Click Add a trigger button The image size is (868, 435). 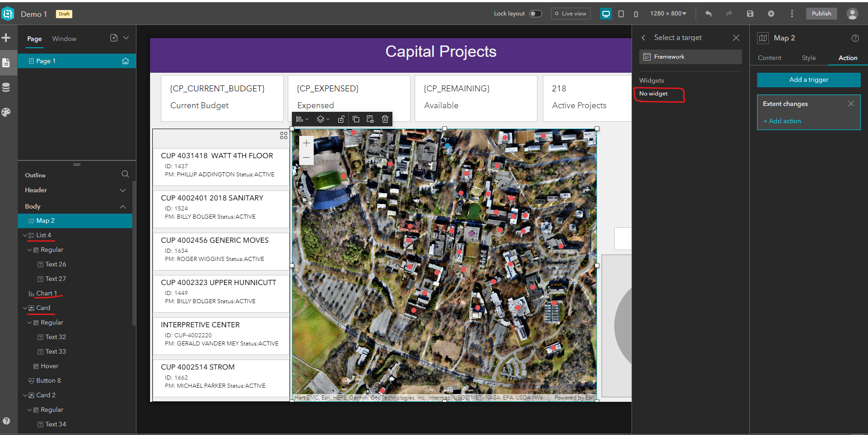pos(808,80)
